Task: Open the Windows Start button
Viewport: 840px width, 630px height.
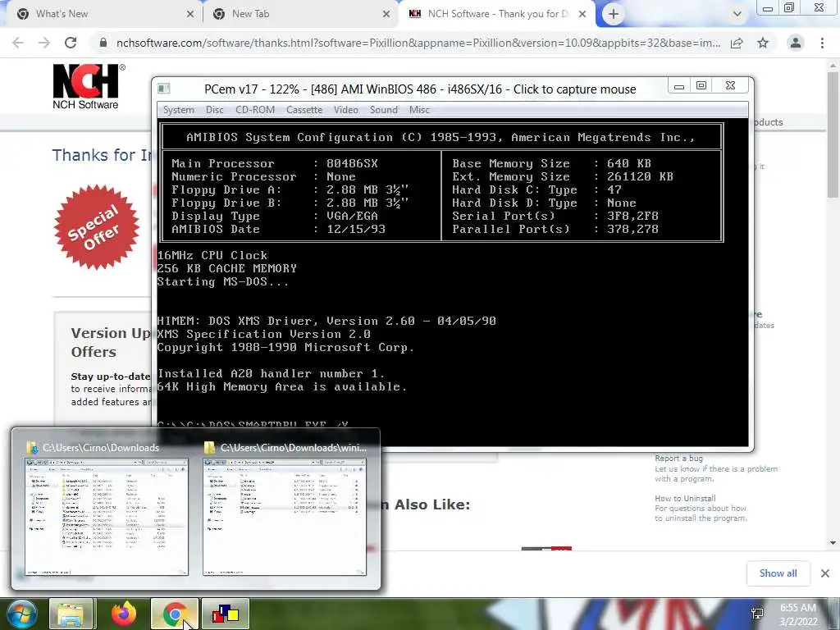Action: [x=21, y=614]
